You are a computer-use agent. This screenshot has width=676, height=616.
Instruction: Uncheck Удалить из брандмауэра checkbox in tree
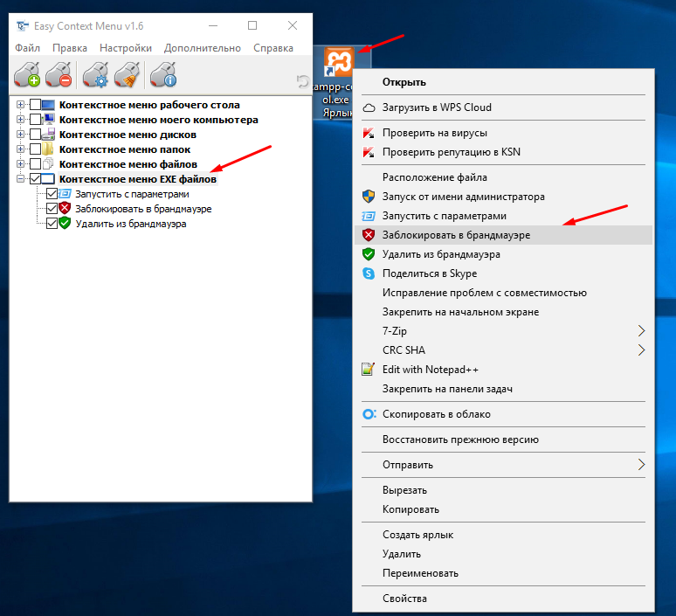click(x=52, y=224)
